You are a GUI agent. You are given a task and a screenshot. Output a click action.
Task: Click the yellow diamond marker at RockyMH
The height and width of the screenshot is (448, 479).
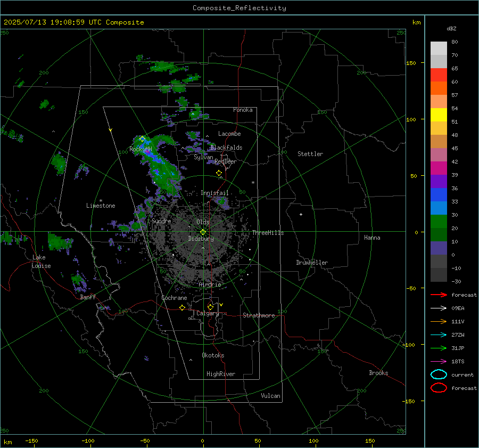[142, 139]
